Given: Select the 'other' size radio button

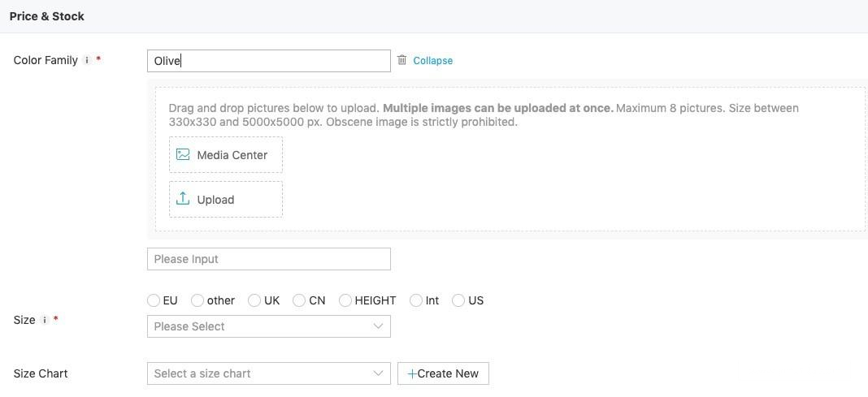Looking at the screenshot, I should tap(197, 300).
